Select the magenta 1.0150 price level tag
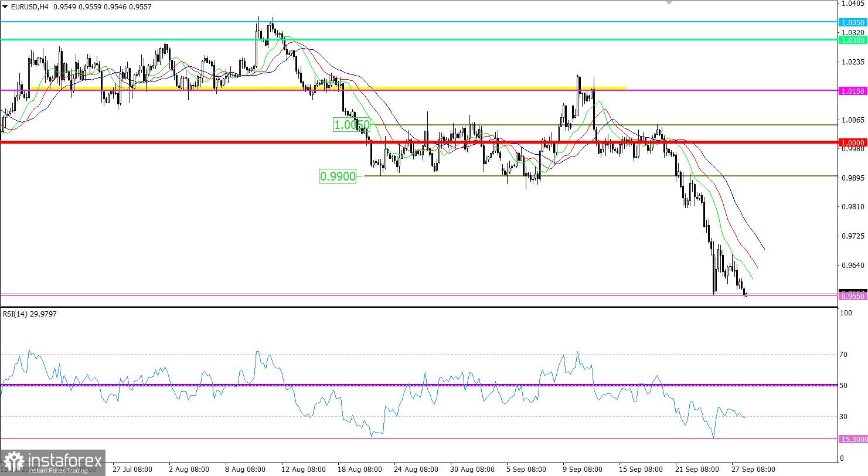This screenshot has width=868, height=476. (853, 91)
